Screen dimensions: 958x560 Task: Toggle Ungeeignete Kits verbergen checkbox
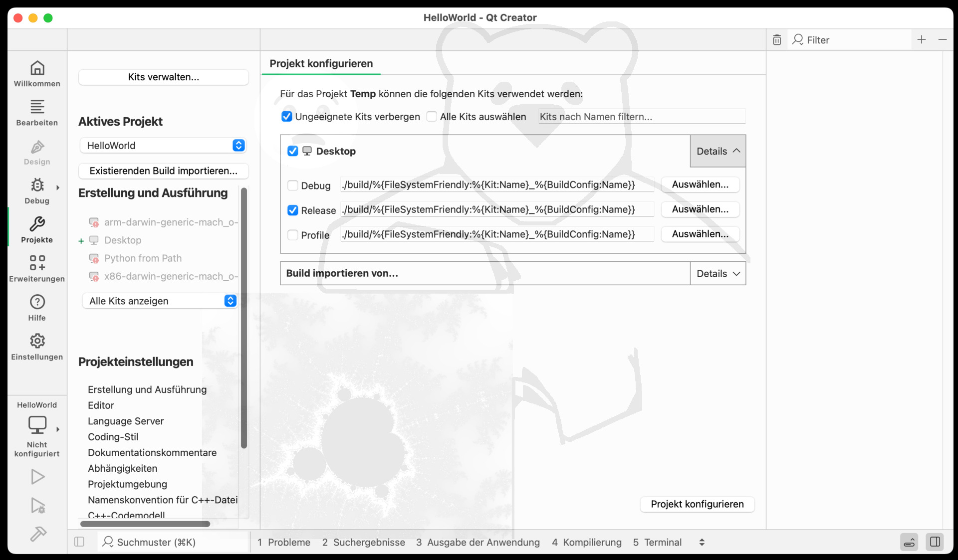(287, 117)
